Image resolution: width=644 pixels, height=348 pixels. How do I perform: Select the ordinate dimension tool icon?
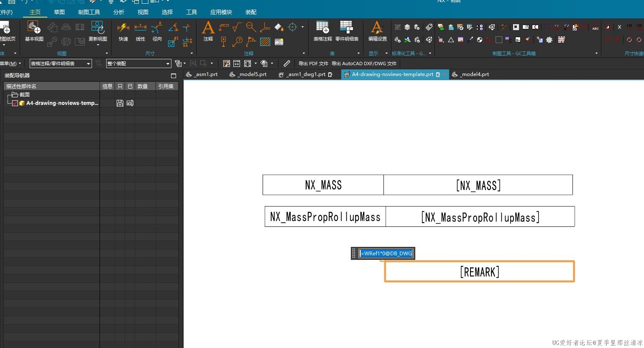click(x=187, y=41)
